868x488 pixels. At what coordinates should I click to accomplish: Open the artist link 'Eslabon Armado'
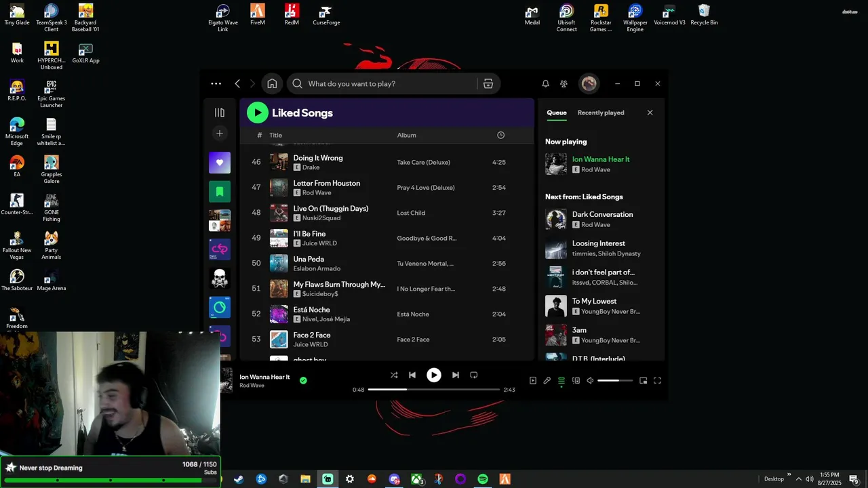317,268
